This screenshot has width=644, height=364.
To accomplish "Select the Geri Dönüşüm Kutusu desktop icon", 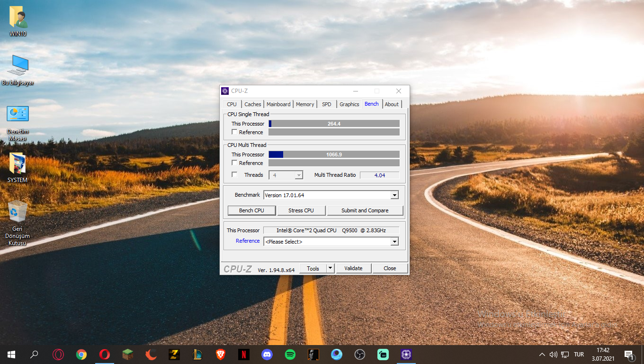I will coord(18,223).
